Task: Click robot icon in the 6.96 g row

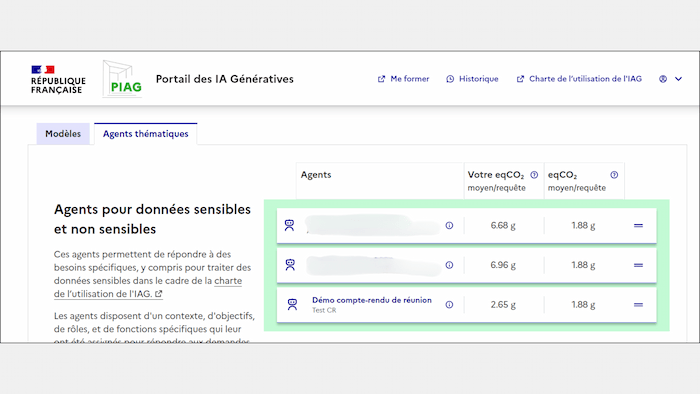Action: coord(290,265)
